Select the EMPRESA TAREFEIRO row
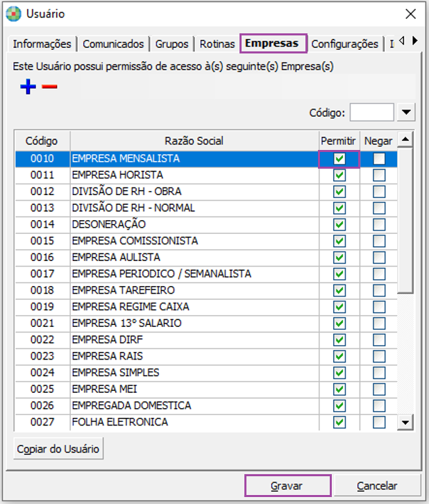 click(x=206, y=290)
